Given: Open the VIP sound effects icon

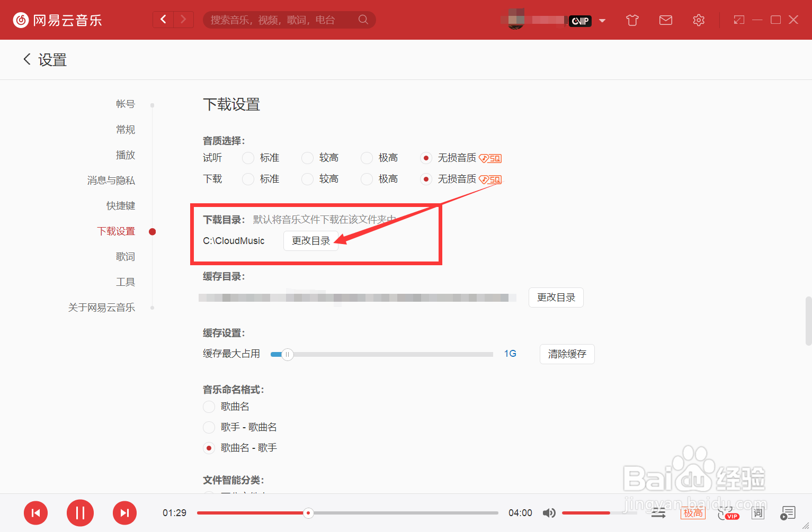Looking at the screenshot, I should click(728, 512).
